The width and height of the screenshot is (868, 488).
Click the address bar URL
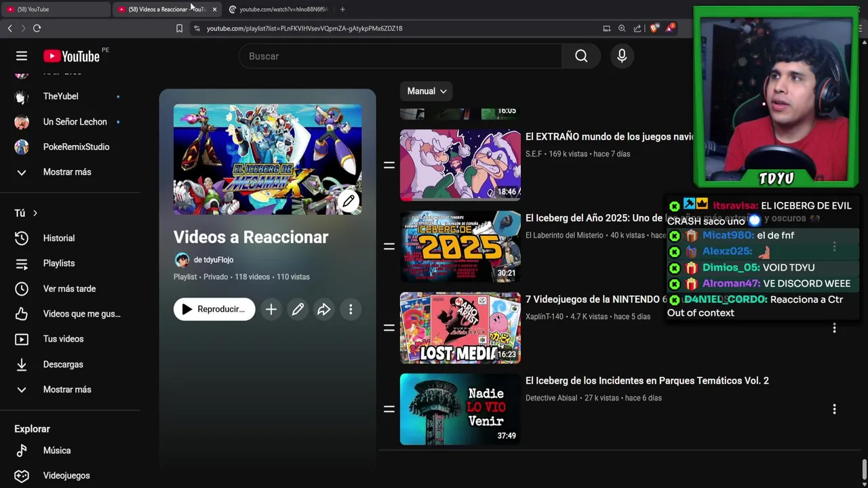[304, 28]
